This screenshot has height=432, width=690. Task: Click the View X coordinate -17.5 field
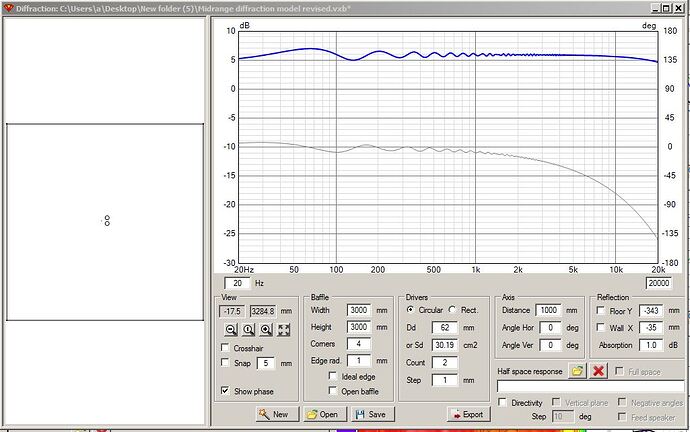point(232,311)
